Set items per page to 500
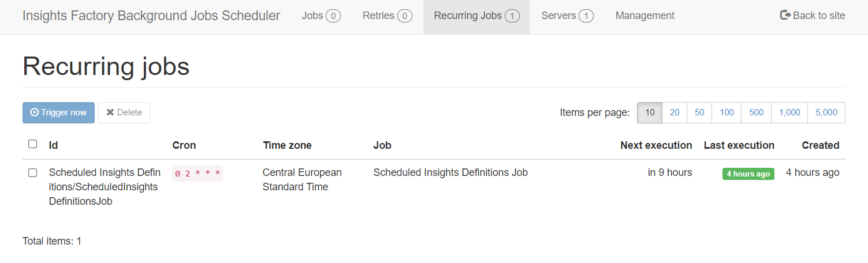868x263 pixels. click(x=756, y=112)
